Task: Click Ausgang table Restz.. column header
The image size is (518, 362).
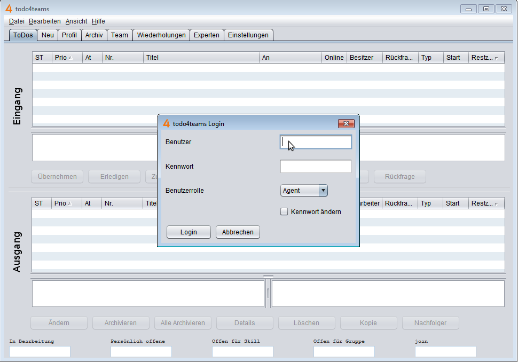Action: [486, 203]
